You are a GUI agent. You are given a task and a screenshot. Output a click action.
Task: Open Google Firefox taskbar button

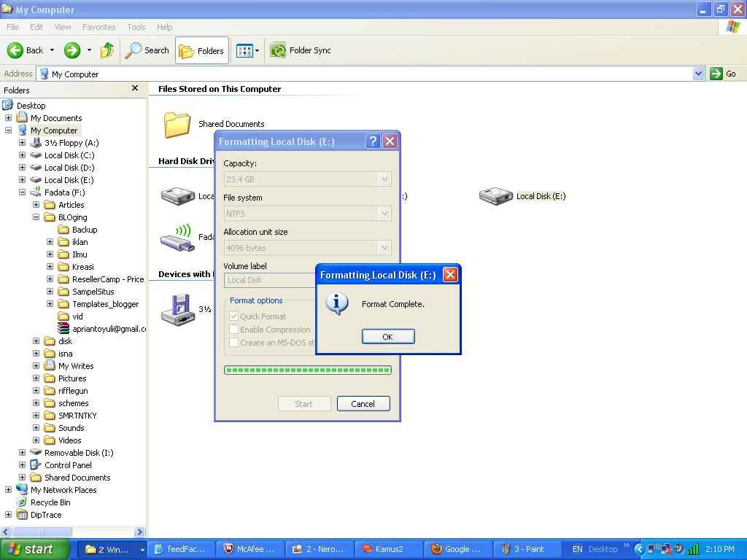point(458,549)
